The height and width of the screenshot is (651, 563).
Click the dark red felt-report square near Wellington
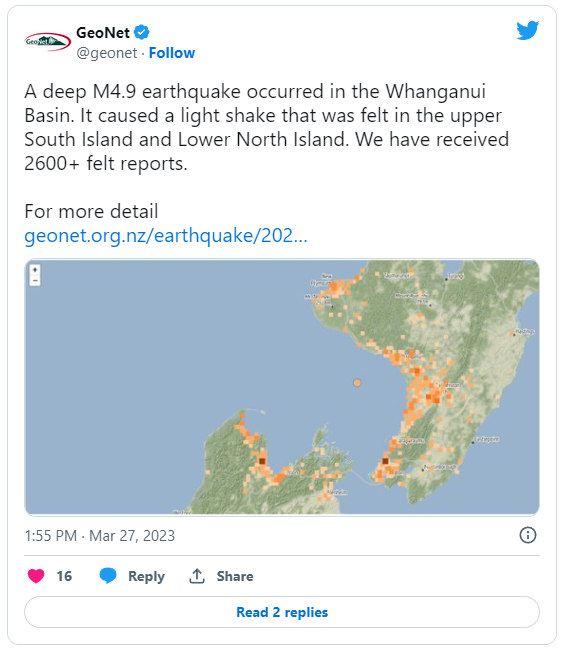pyautogui.click(x=385, y=461)
